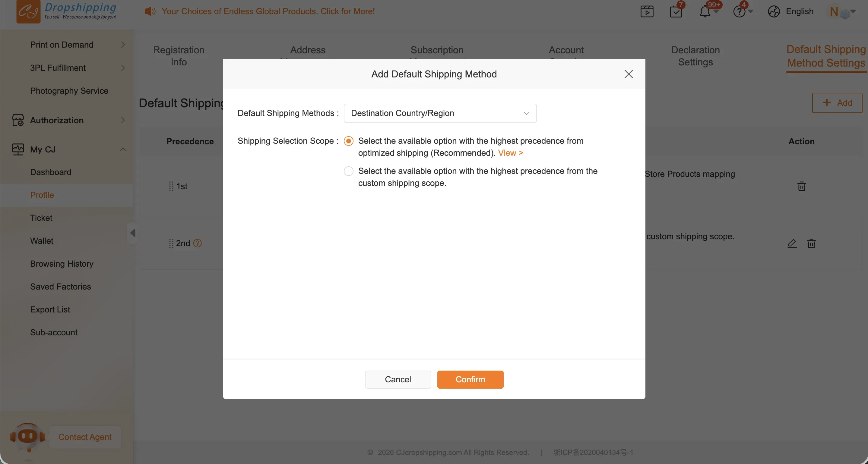Collapse the My CJ sidebar section

pos(123,149)
